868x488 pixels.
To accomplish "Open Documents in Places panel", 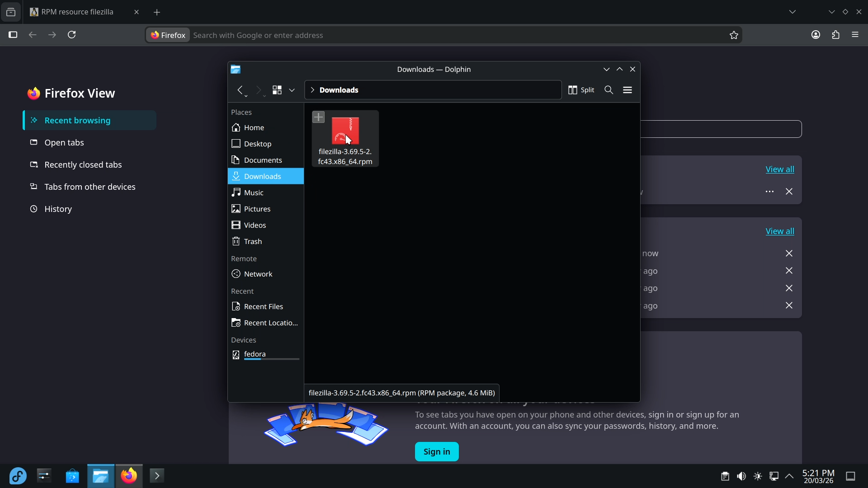I will [266, 160].
